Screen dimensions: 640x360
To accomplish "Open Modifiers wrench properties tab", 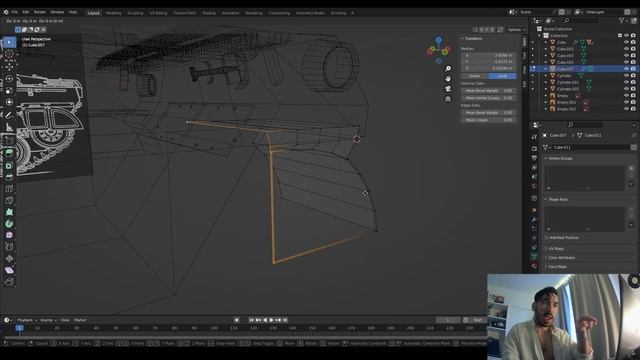I will (x=534, y=219).
